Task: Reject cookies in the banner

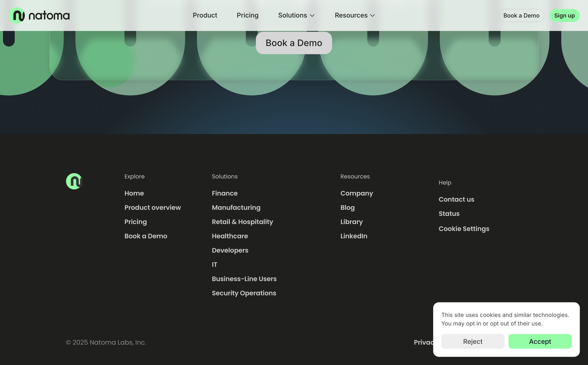Action: [x=472, y=341]
